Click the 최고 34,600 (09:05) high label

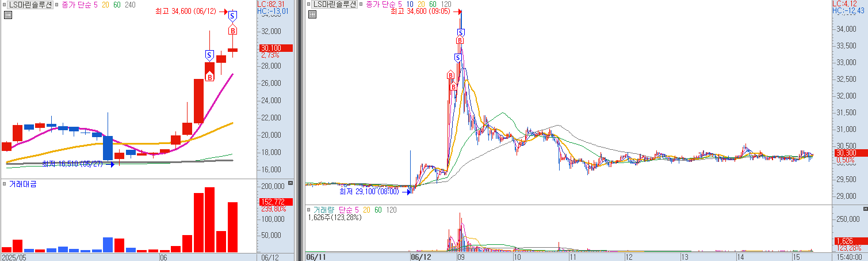coord(420,11)
